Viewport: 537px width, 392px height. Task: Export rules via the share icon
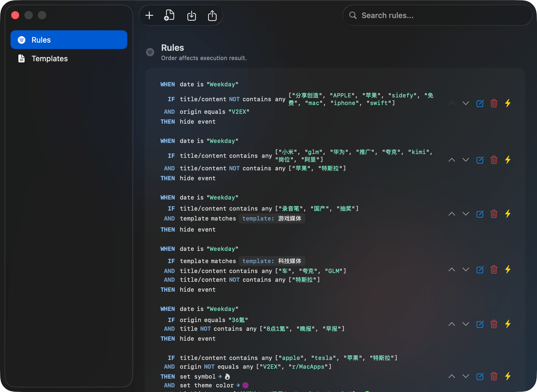click(x=212, y=15)
